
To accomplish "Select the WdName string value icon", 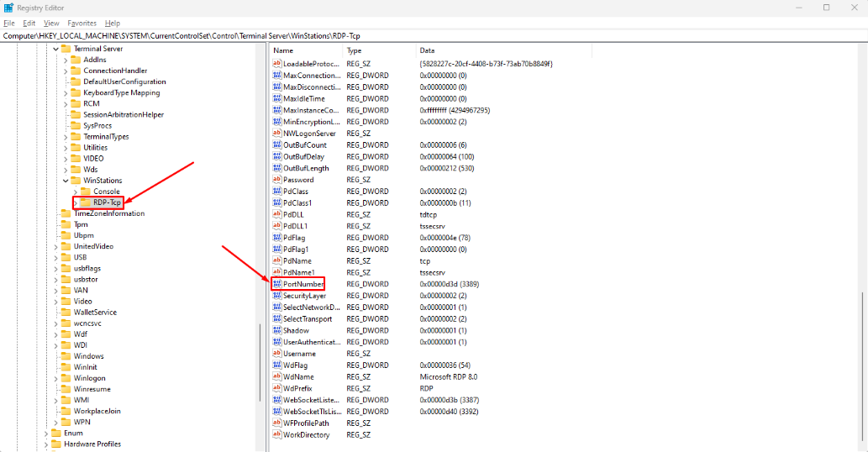I will click(277, 377).
